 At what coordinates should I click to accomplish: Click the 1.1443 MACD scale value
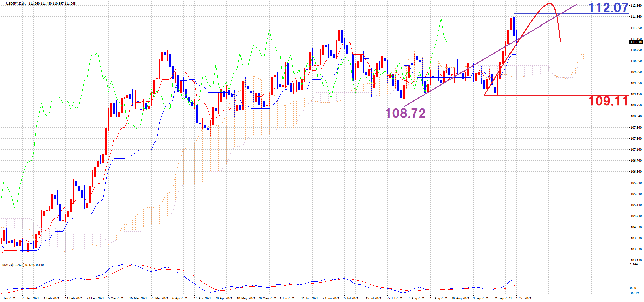[x=635, y=265]
